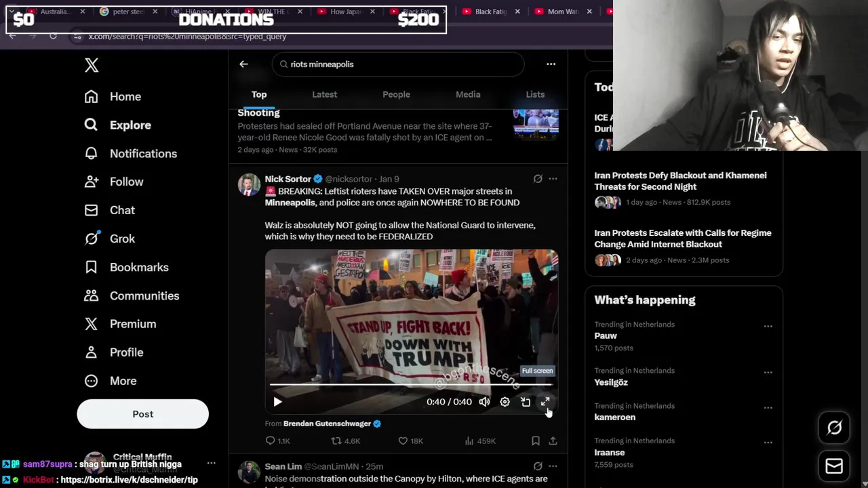Mute the video with speaker icon
Viewport: 868px width, 488px height.
(484, 402)
